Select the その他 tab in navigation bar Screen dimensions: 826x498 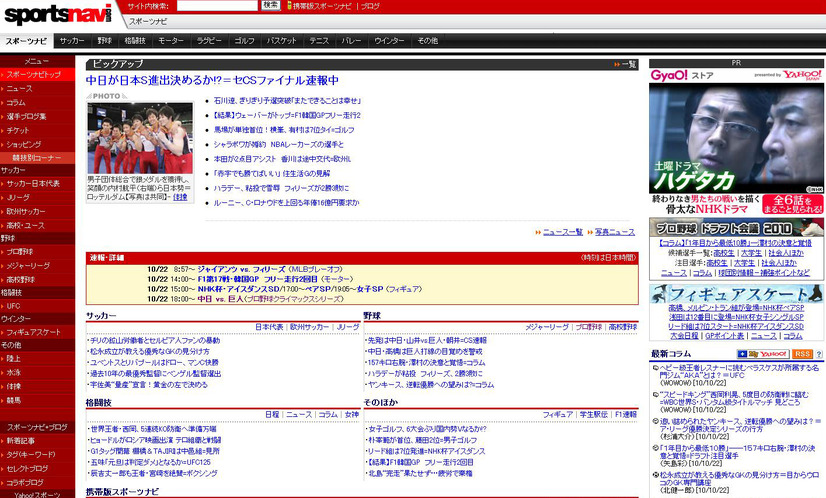coord(427,41)
